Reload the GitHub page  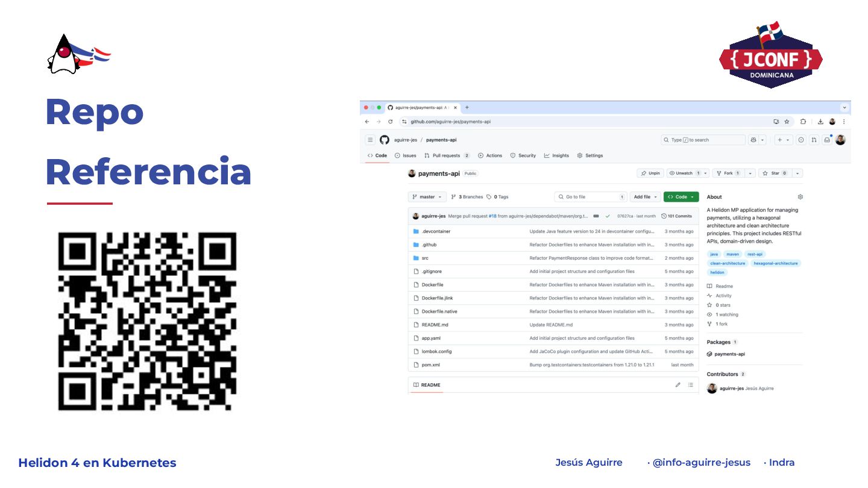click(x=391, y=122)
